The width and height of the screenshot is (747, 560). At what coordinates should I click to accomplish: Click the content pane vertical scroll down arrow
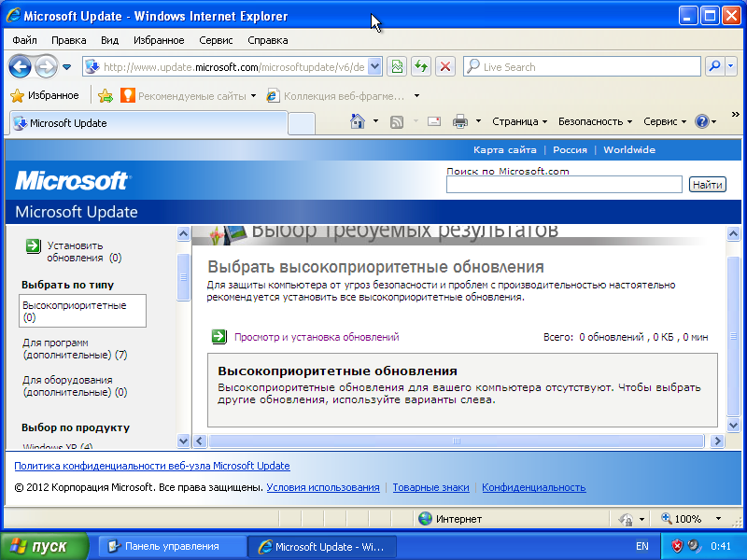733,425
